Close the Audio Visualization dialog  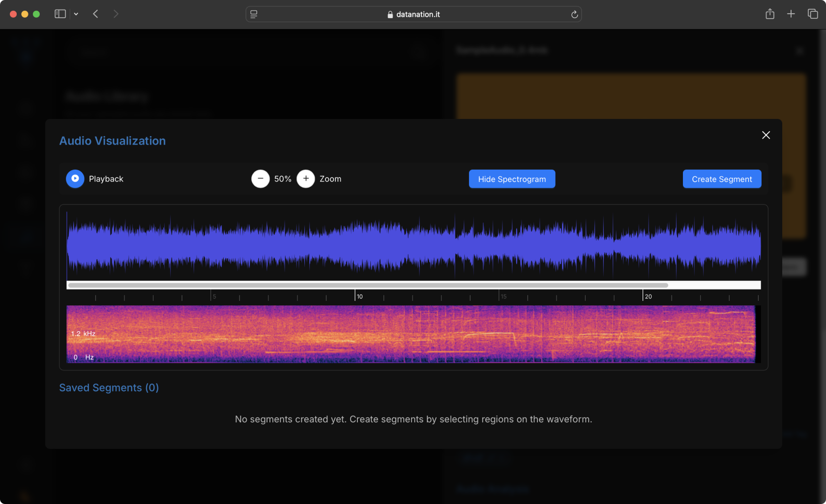(766, 135)
